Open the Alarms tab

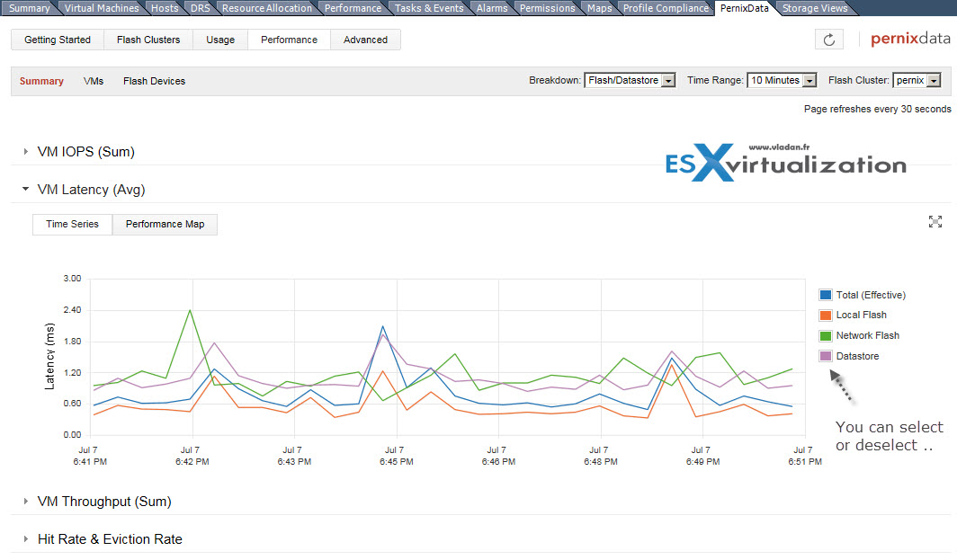492,8
